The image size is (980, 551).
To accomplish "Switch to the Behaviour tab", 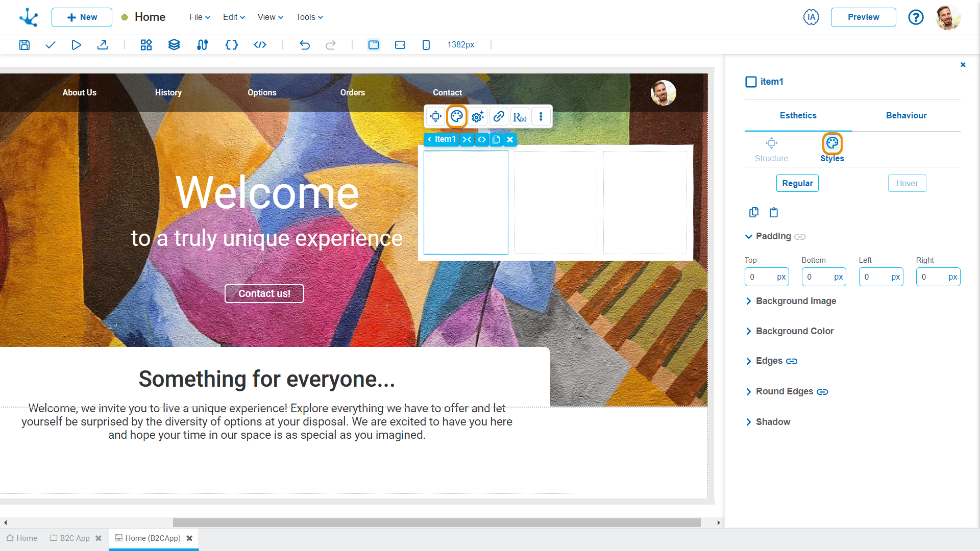I will pos(906,115).
